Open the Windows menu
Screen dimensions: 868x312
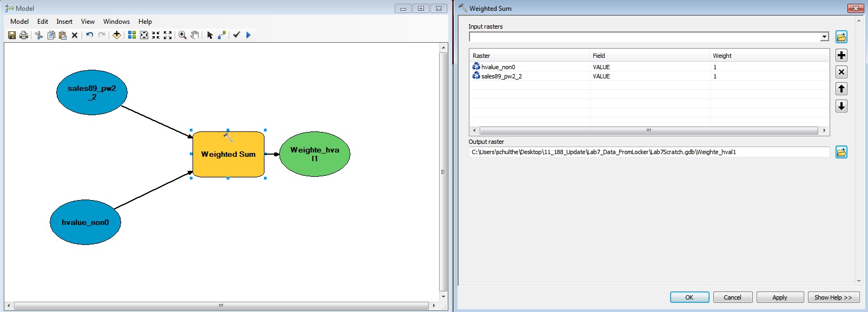tap(116, 22)
